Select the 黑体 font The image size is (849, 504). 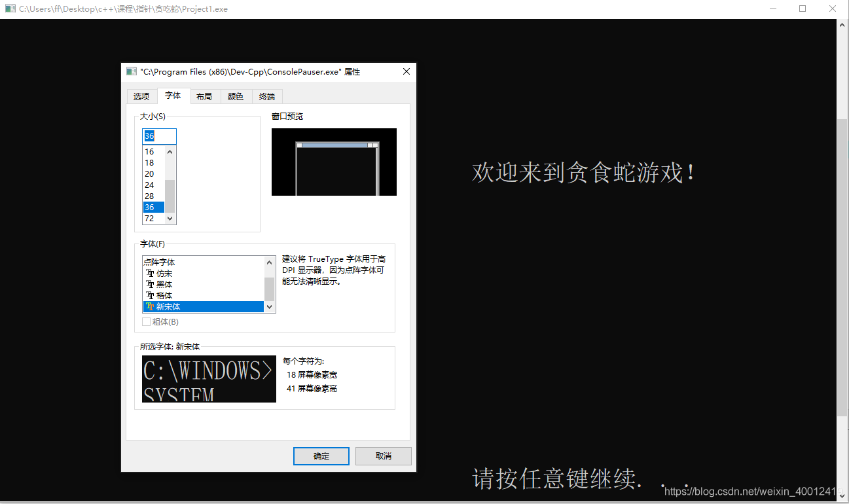pos(204,284)
